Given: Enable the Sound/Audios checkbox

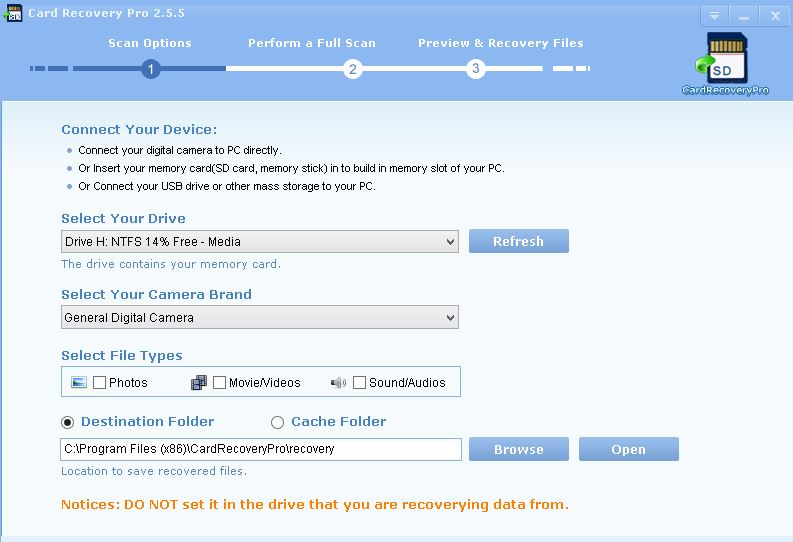Looking at the screenshot, I should click(359, 382).
